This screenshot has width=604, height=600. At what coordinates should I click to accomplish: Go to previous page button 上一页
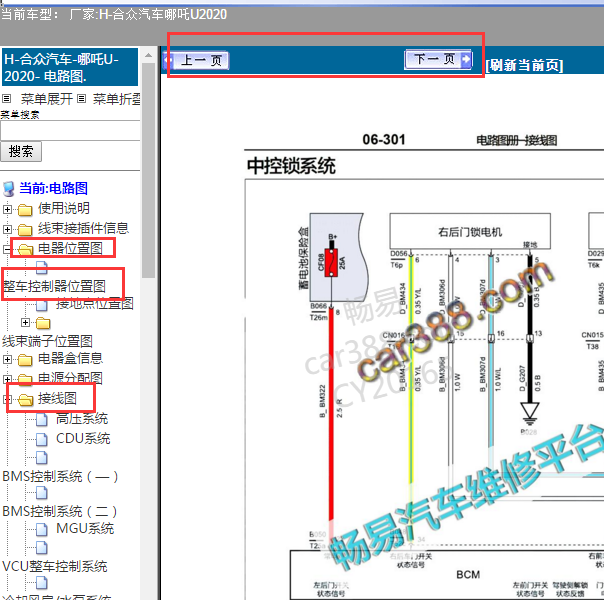[196, 60]
